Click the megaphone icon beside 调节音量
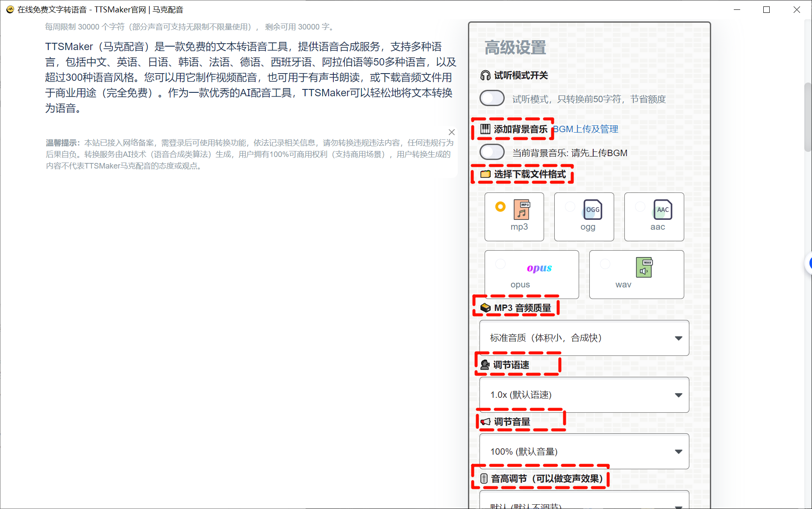The width and height of the screenshot is (812, 509). click(x=485, y=422)
